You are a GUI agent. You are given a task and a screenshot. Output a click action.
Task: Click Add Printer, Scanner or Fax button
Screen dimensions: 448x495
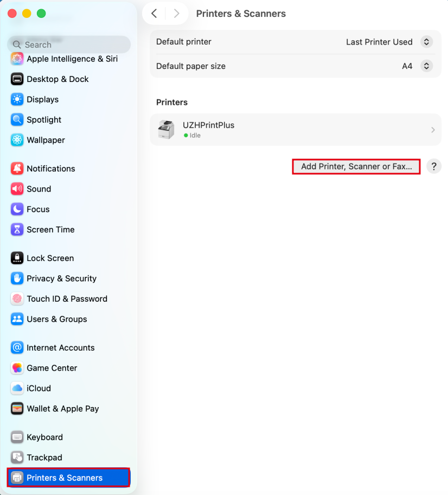(356, 167)
